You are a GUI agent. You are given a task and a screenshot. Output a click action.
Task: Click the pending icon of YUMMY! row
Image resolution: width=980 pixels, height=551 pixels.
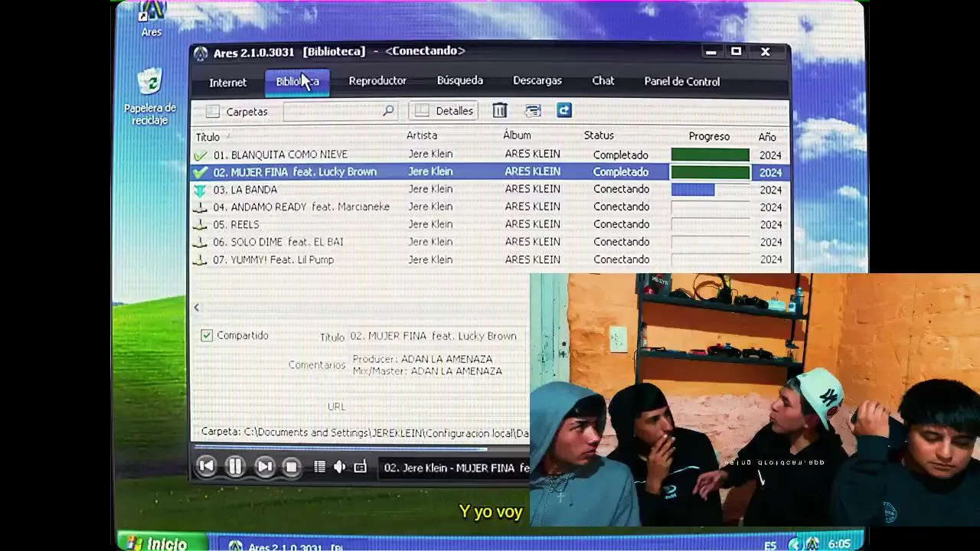[201, 260]
